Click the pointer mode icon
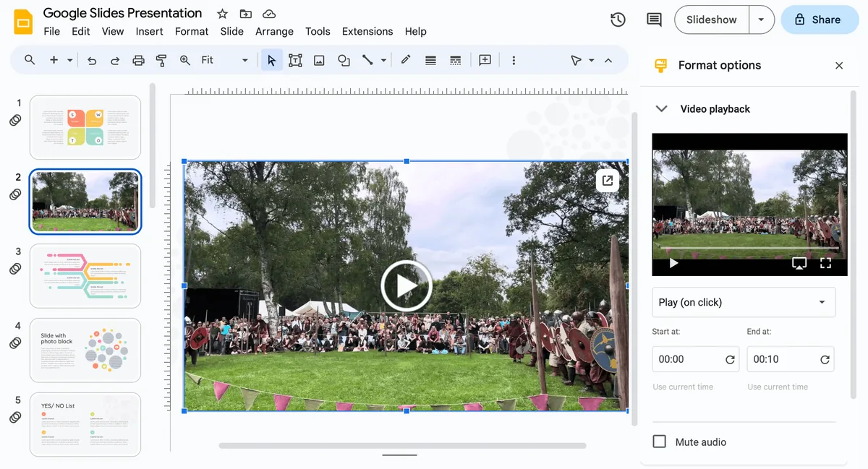The width and height of the screenshot is (868, 469). pos(576,60)
